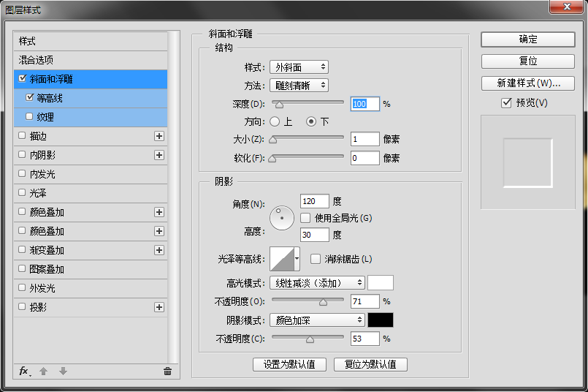Uncheck the 斜面和浮雕 checkbox
Image resolution: width=588 pixels, height=392 pixels.
tap(23, 78)
